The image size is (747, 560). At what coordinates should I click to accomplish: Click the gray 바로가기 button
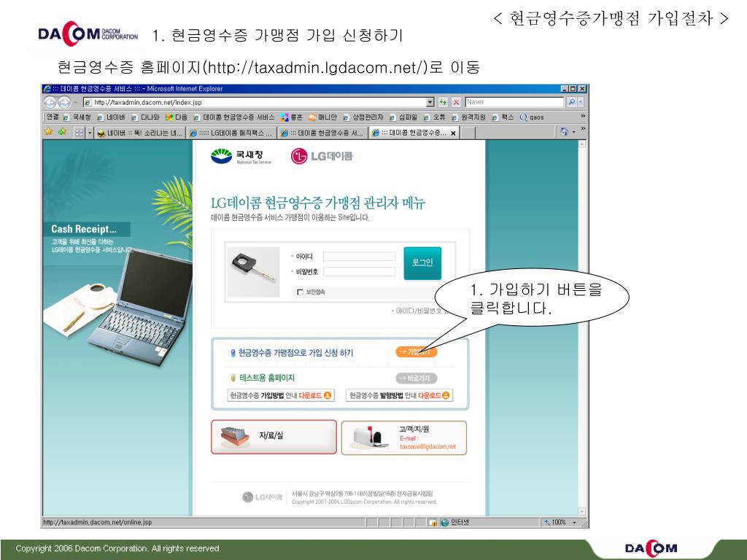(416, 378)
